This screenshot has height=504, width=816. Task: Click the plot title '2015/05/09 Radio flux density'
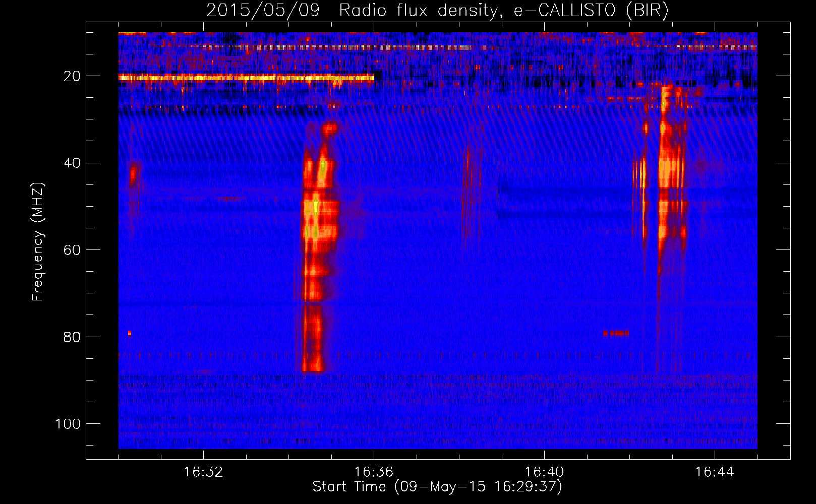pyautogui.click(x=437, y=11)
